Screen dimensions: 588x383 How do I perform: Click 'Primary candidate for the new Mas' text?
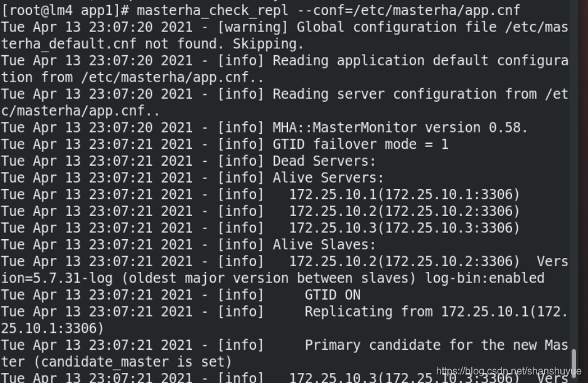436,345
